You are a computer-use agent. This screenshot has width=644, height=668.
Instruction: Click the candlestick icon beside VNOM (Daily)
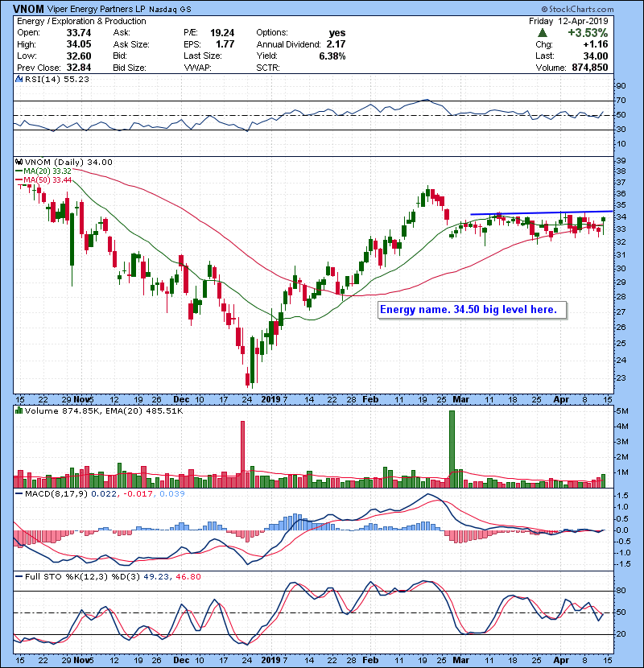pyautogui.click(x=19, y=162)
